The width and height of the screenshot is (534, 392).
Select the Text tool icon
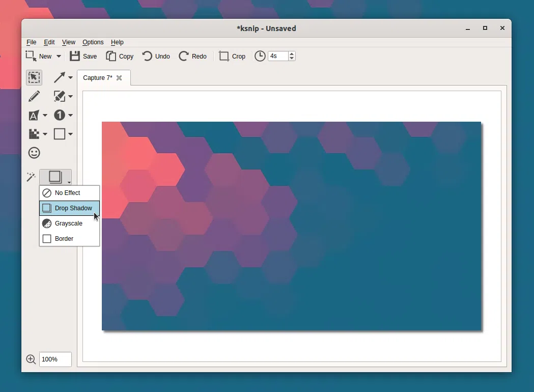point(34,116)
